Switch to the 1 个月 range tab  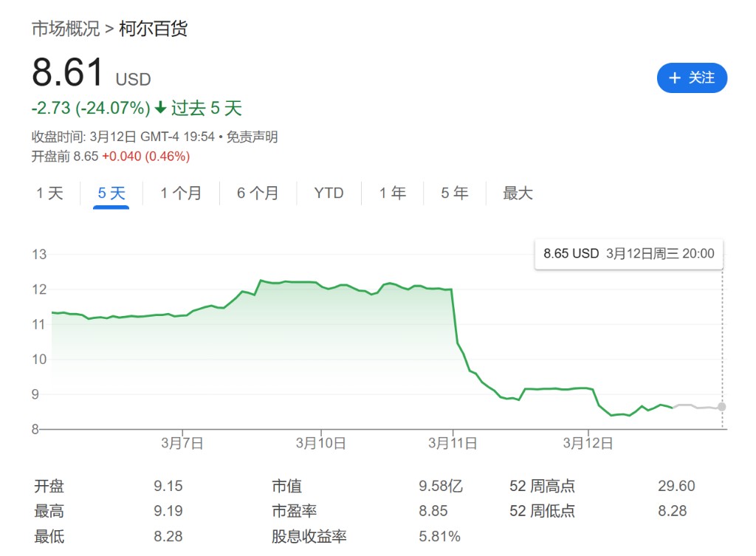181,193
